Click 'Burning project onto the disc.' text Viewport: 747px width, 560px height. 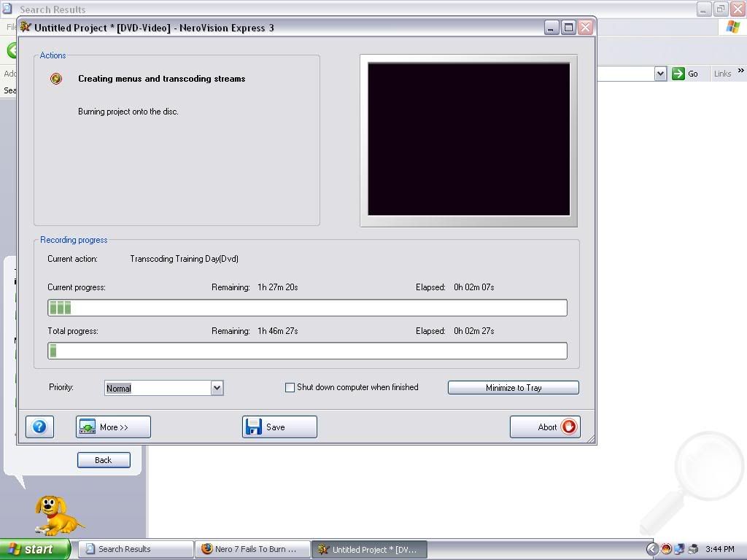[x=128, y=112]
